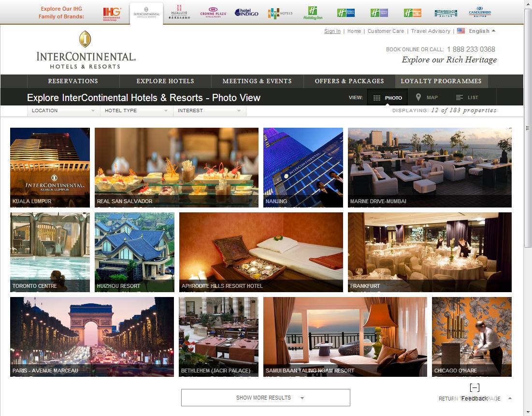
Task: Go to the Home link
Action: (x=354, y=31)
